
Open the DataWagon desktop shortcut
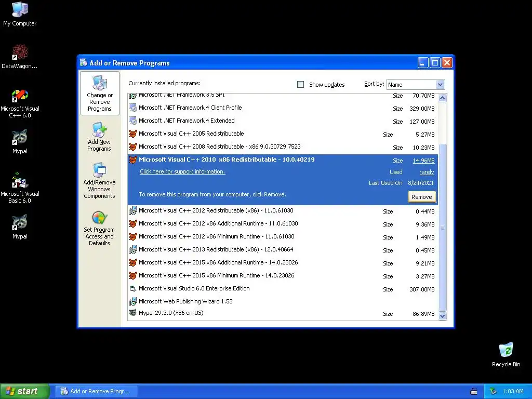20,56
